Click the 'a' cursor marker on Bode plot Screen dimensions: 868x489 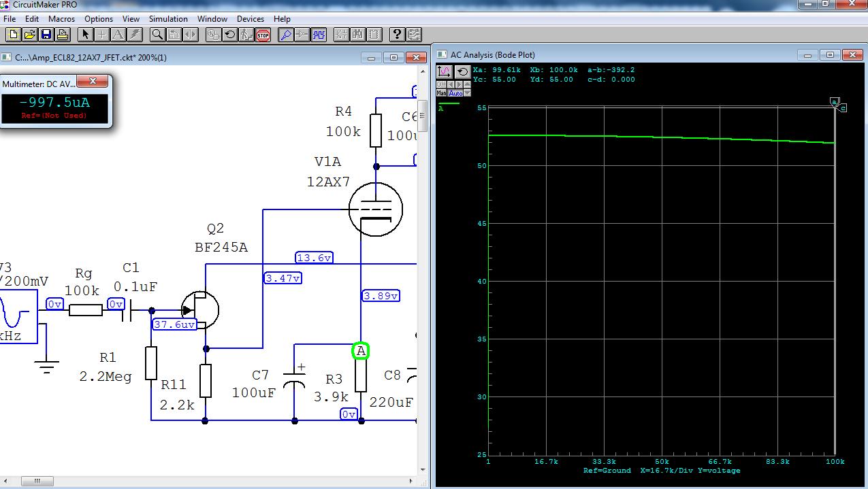pos(834,101)
